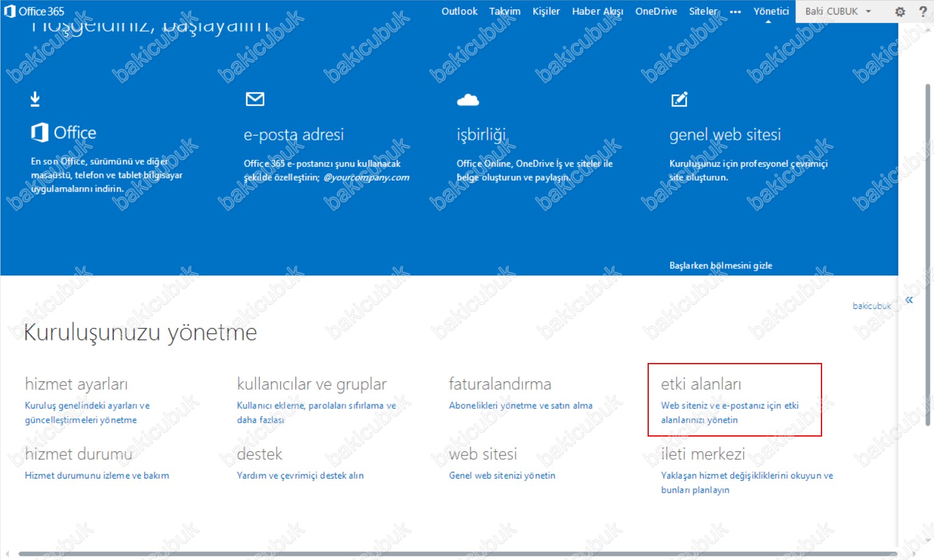The height and width of the screenshot is (560, 934).
Task: Click the Office logo in the welcome tile
Action: (x=64, y=133)
